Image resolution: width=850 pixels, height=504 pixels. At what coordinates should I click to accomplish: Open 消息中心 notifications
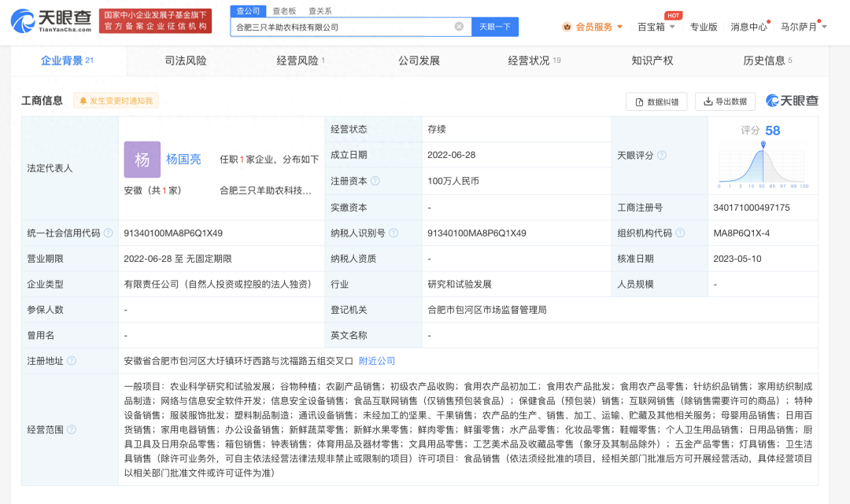748,27
